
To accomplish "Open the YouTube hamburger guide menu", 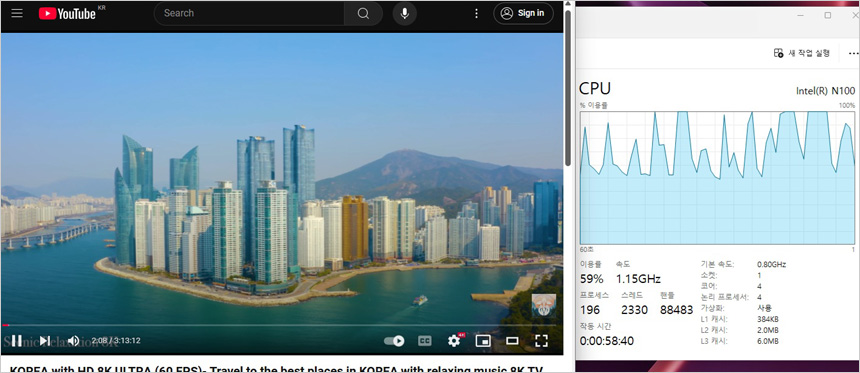I will [17, 13].
